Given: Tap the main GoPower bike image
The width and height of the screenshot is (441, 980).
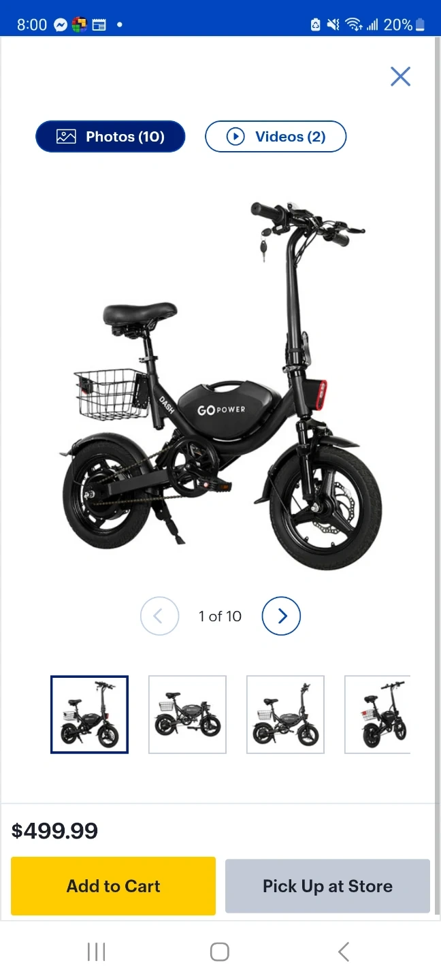Looking at the screenshot, I should pyautogui.click(x=220, y=385).
